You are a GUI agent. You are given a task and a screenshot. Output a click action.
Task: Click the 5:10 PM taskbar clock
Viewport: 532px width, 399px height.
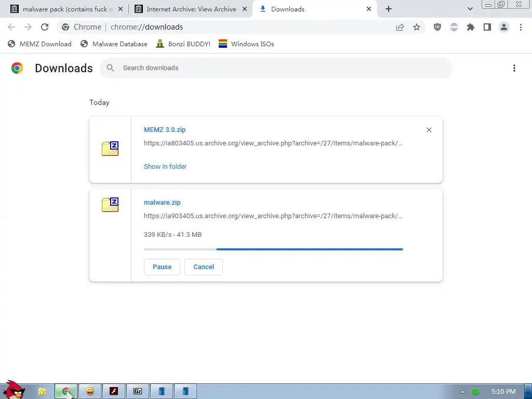503,392
